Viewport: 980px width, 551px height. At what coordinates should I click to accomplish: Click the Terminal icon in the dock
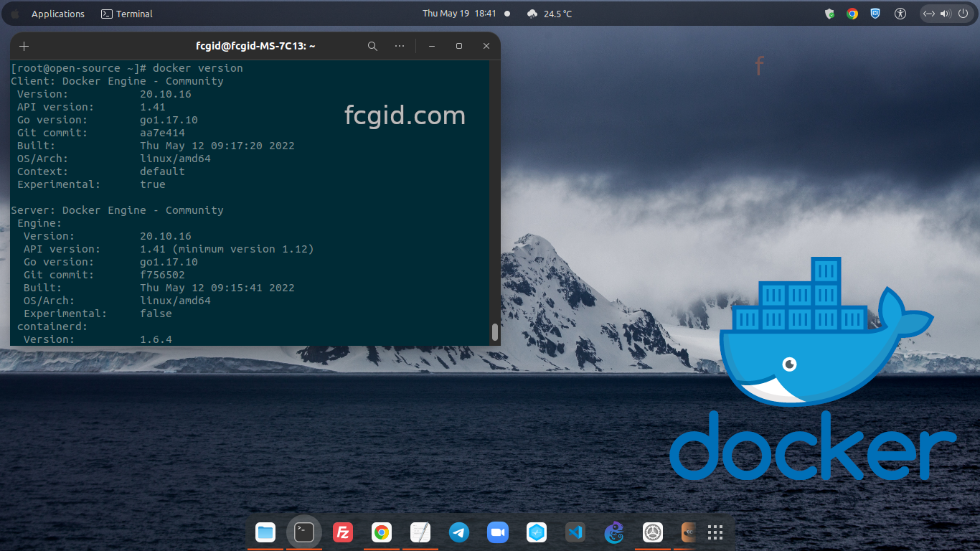pyautogui.click(x=304, y=532)
